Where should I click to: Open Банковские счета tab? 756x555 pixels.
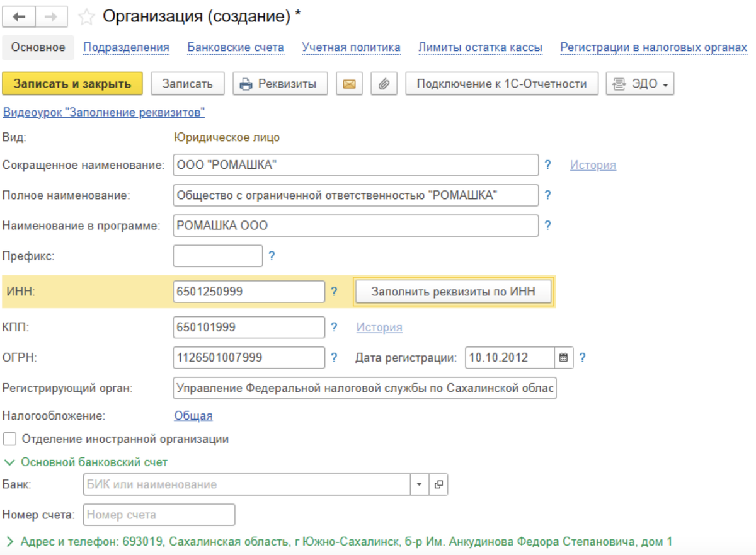coord(236,47)
